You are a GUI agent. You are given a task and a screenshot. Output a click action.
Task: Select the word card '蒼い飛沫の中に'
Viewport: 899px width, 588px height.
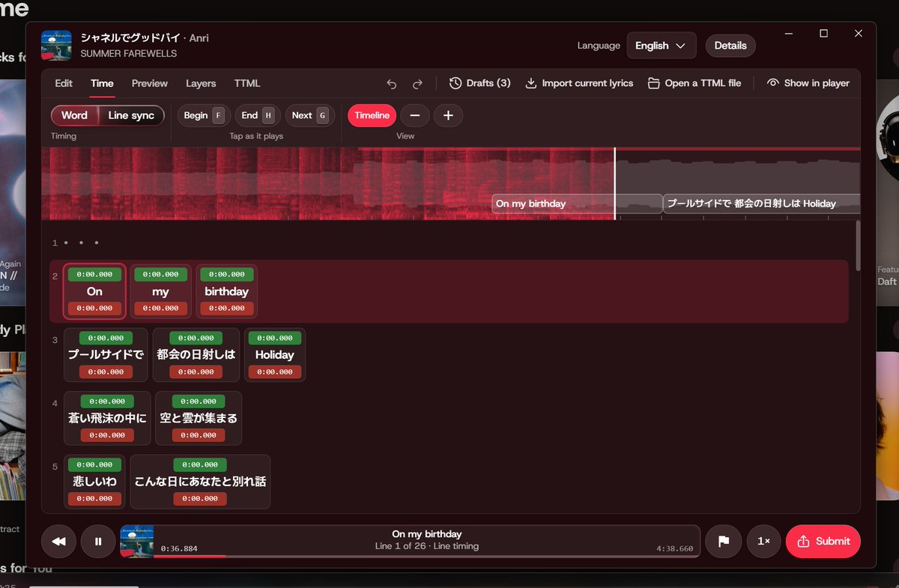(x=107, y=418)
